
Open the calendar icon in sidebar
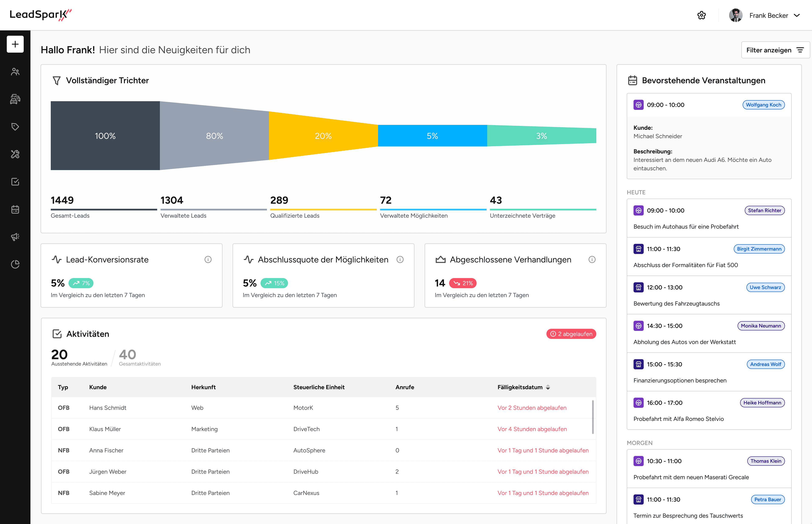[15, 209]
